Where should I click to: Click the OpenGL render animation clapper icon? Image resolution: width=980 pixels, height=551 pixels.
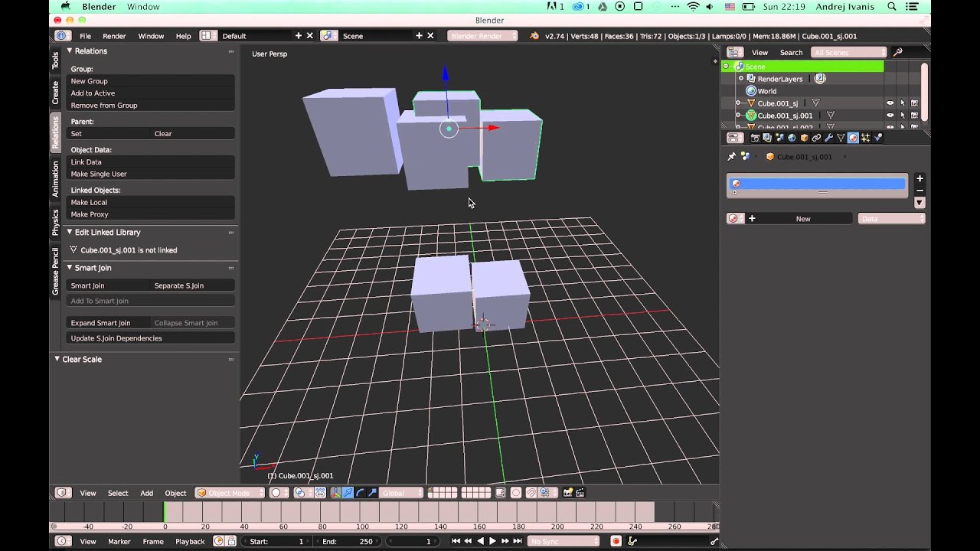click(580, 493)
